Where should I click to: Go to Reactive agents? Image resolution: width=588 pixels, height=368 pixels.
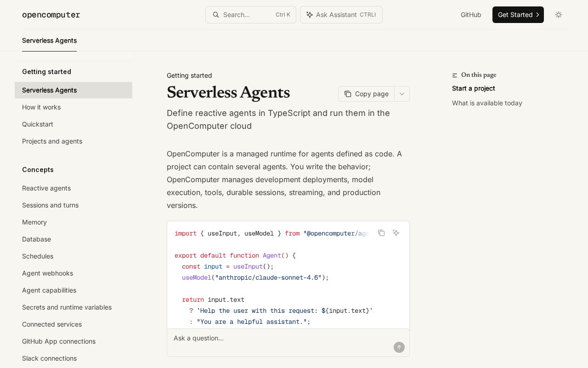[73, 188]
